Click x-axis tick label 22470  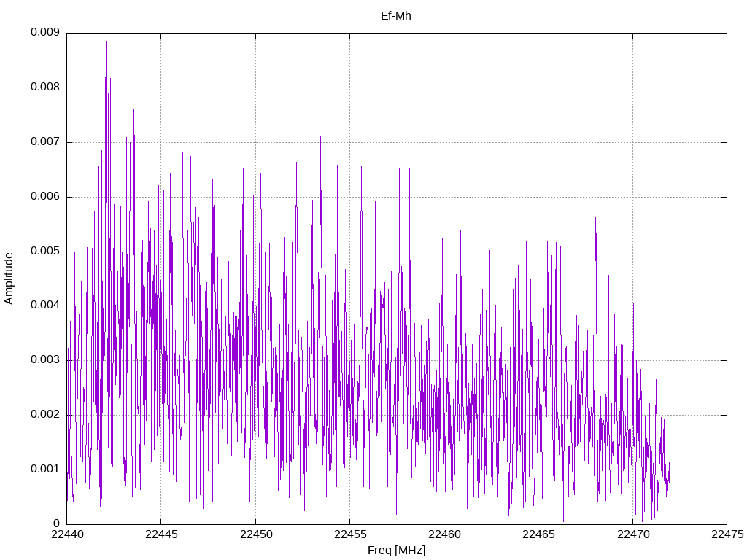pos(632,534)
